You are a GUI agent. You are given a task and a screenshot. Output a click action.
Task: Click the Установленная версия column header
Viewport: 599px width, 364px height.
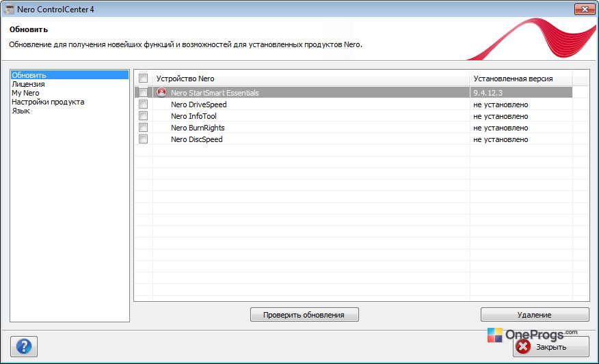pos(521,79)
